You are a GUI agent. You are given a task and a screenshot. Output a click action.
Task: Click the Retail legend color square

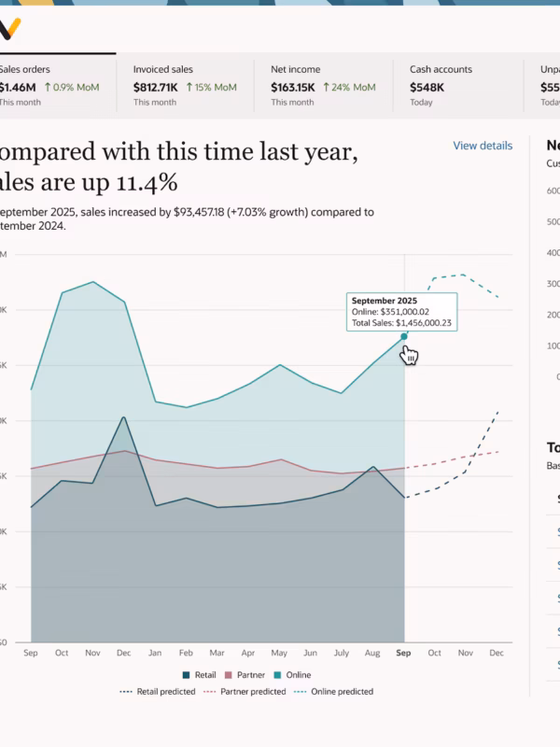pos(187,675)
